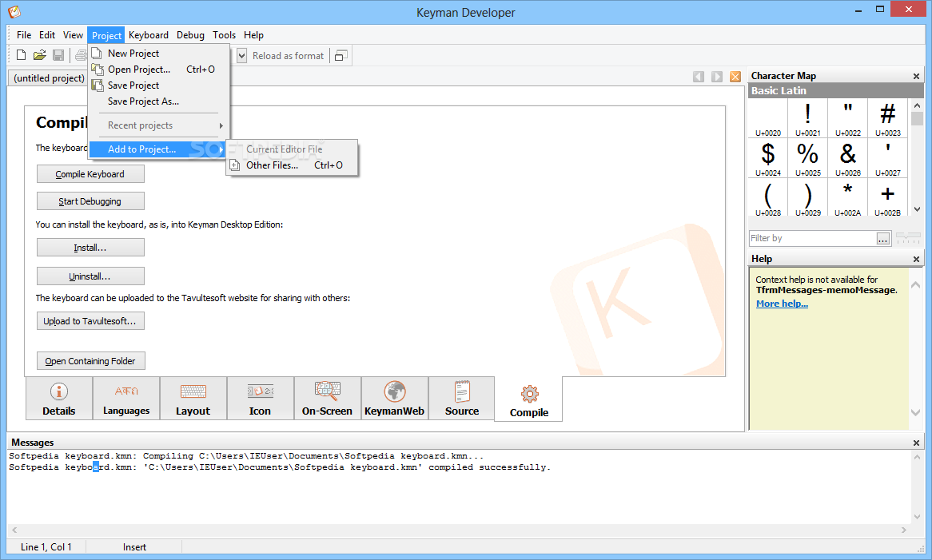Viewport: 932px width, 560px height.
Task: Select Save Project As... entry
Action: click(x=159, y=101)
